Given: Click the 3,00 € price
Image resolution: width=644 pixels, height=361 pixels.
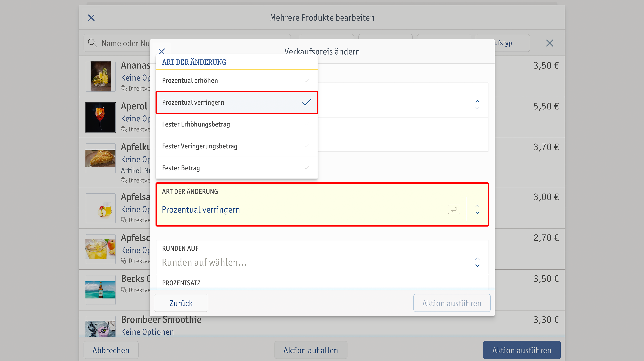Looking at the screenshot, I should pyautogui.click(x=546, y=197).
